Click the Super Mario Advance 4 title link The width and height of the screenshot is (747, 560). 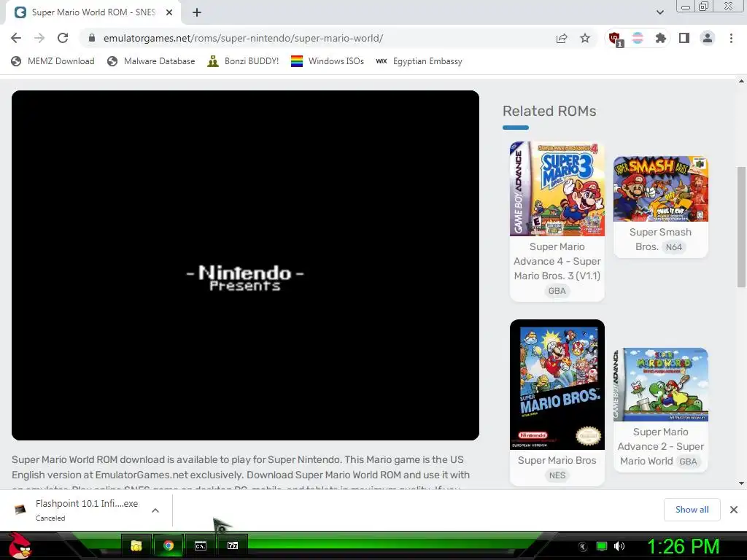pos(557,261)
